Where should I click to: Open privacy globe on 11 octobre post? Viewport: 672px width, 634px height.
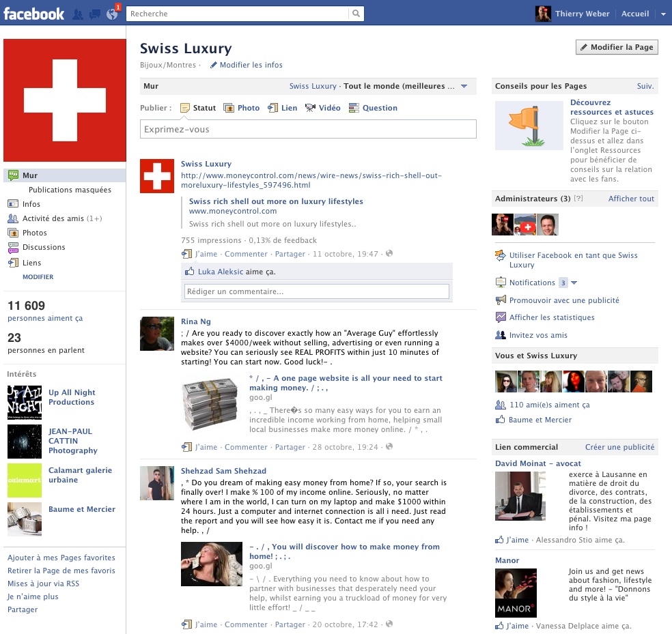tap(389, 254)
